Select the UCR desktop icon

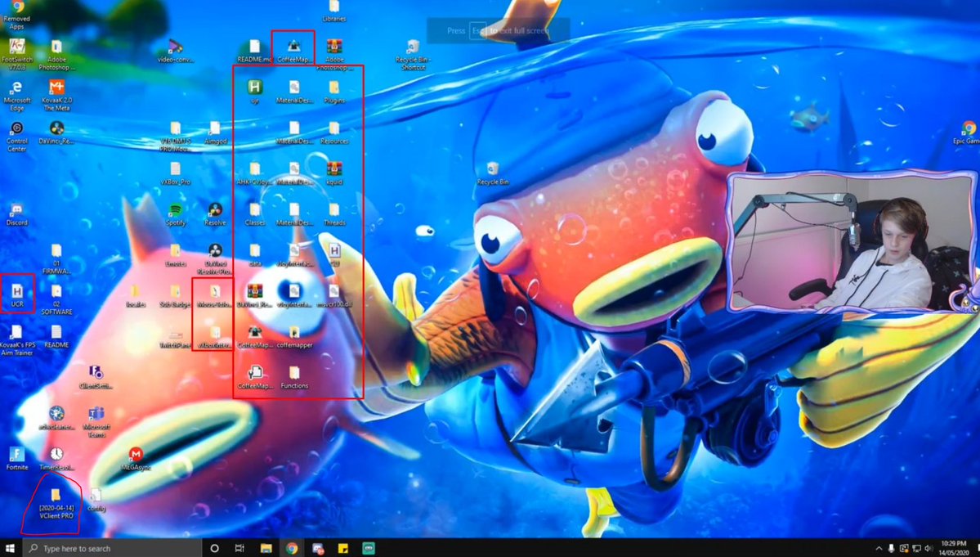click(17, 290)
